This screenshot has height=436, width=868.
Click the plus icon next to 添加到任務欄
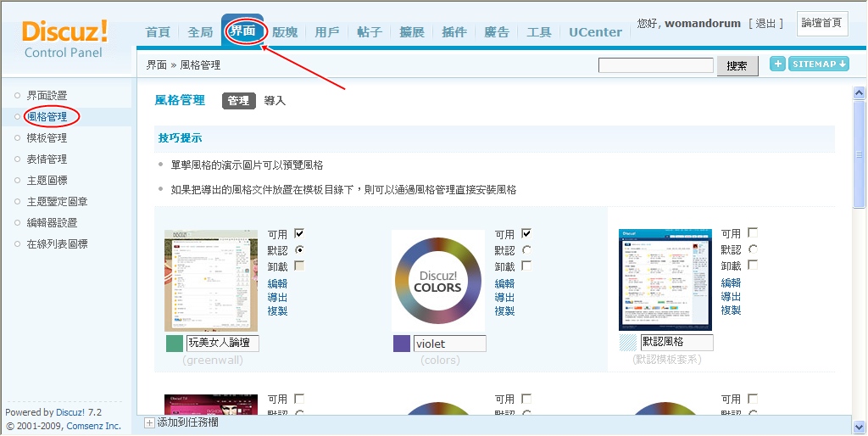149,422
